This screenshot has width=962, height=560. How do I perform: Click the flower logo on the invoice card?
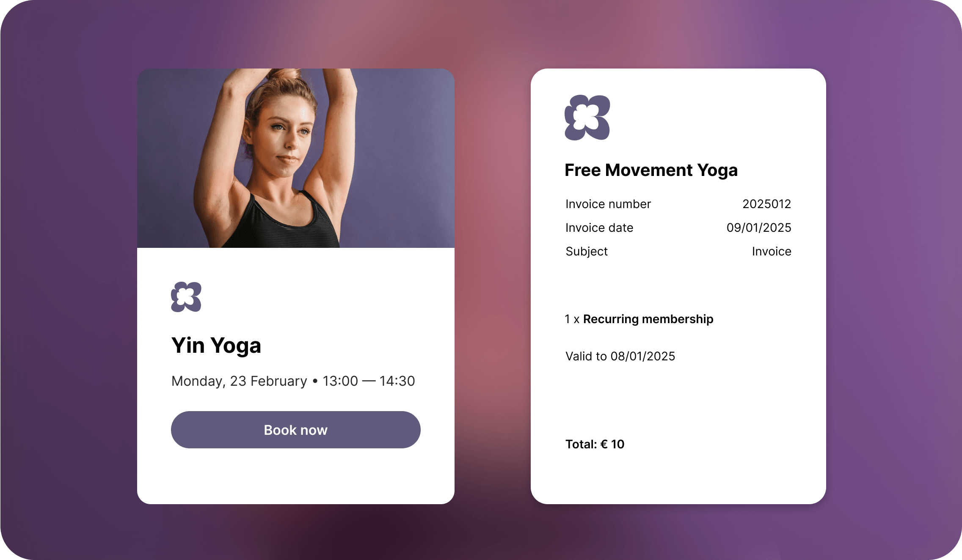pyautogui.click(x=587, y=118)
